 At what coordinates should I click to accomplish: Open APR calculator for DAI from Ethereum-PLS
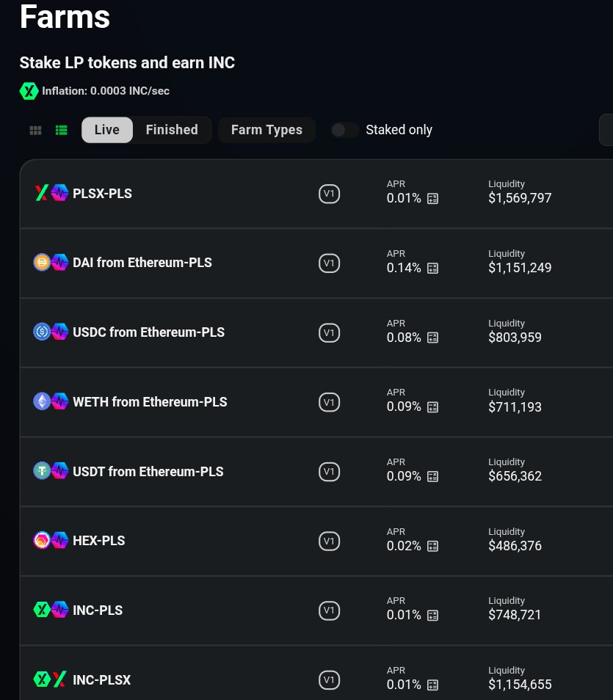pos(433,269)
